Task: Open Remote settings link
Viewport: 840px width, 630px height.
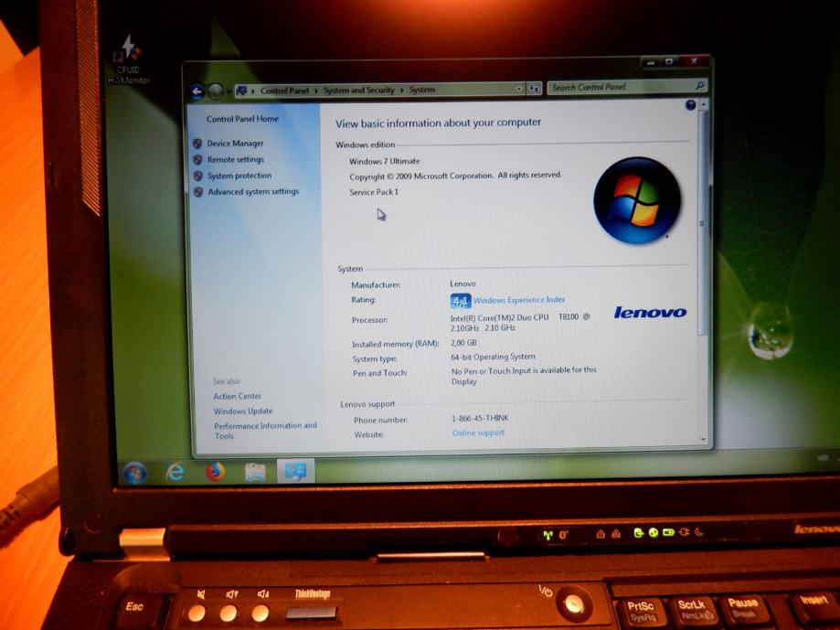Action: click(236, 160)
